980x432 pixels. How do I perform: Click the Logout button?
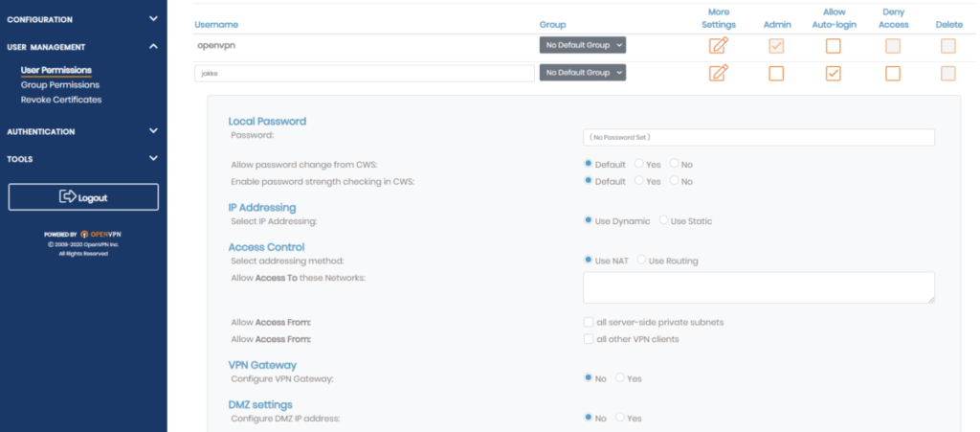pyautogui.click(x=83, y=197)
